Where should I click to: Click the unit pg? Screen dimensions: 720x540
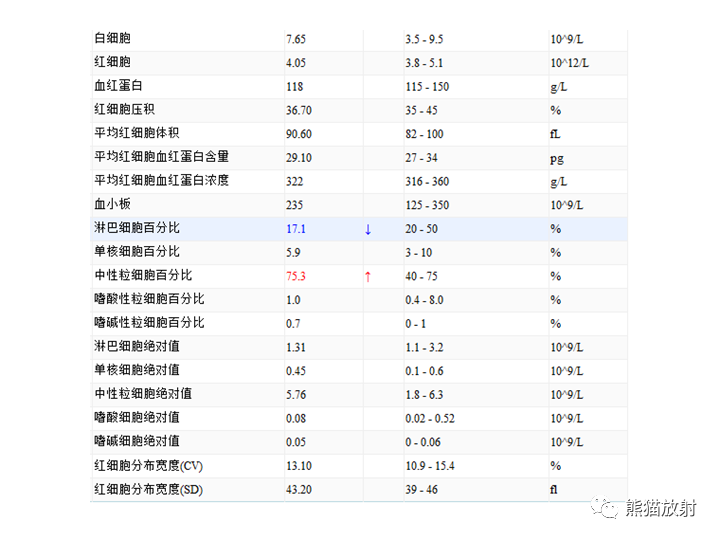point(557,159)
